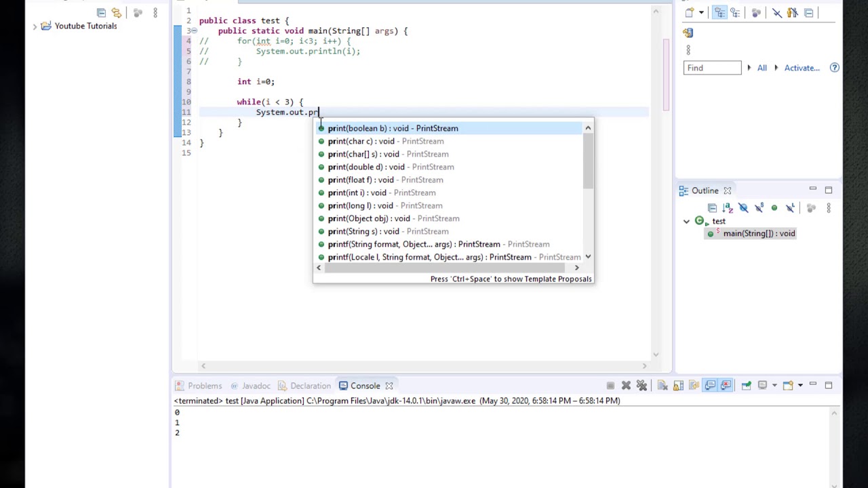
Task: Clear Console output icon
Action: 663,386
